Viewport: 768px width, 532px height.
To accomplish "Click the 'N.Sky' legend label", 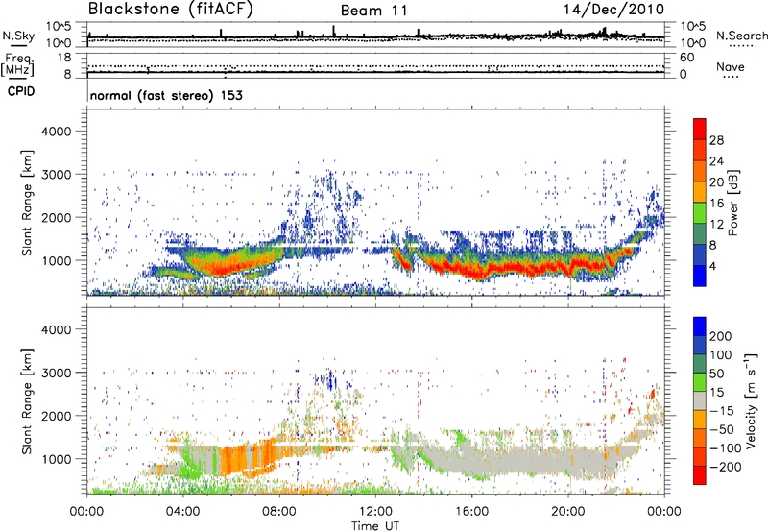I will [18, 36].
